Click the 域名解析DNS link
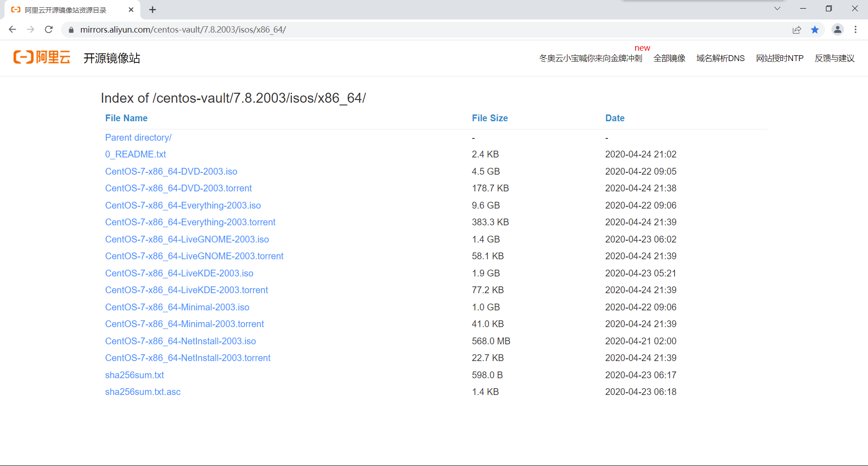Screen dimensions: 868x466 [720, 58]
